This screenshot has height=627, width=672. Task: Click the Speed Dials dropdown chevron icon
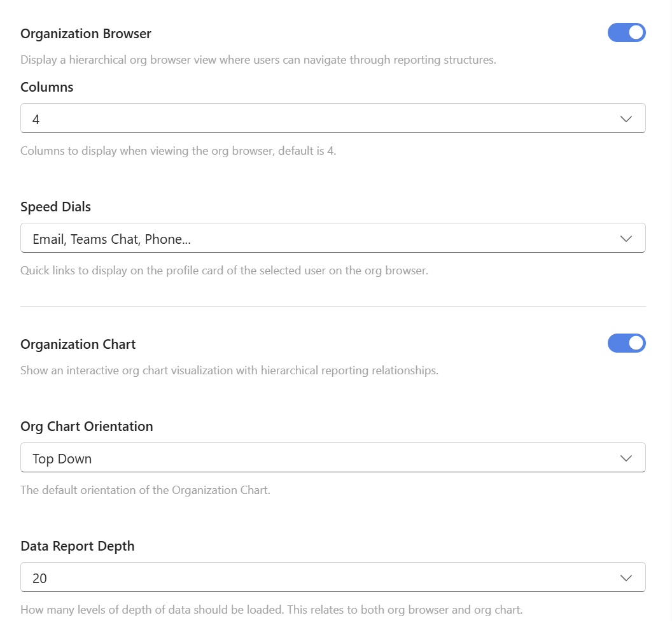point(626,239)
